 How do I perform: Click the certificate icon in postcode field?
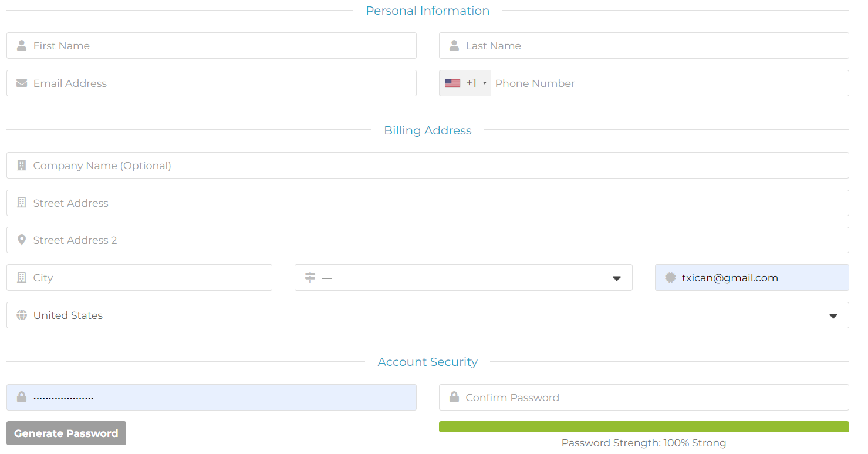tap(670, 278)
